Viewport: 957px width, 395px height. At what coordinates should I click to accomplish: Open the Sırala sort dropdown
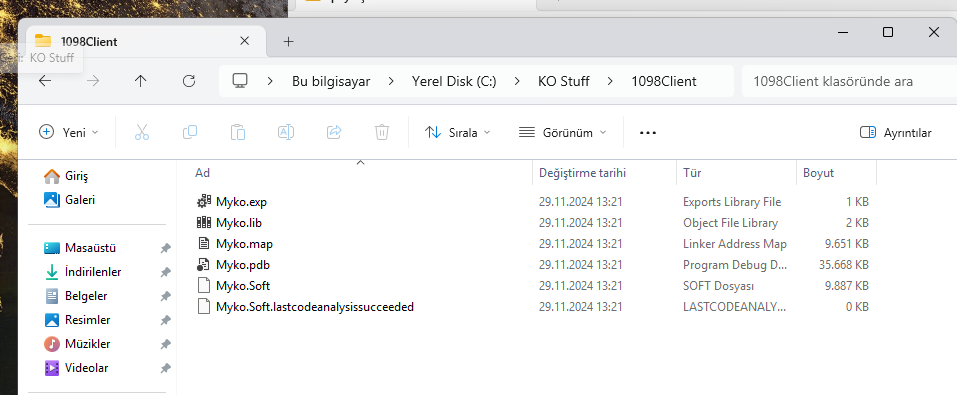pyautogui.click(x=458, y=132)
